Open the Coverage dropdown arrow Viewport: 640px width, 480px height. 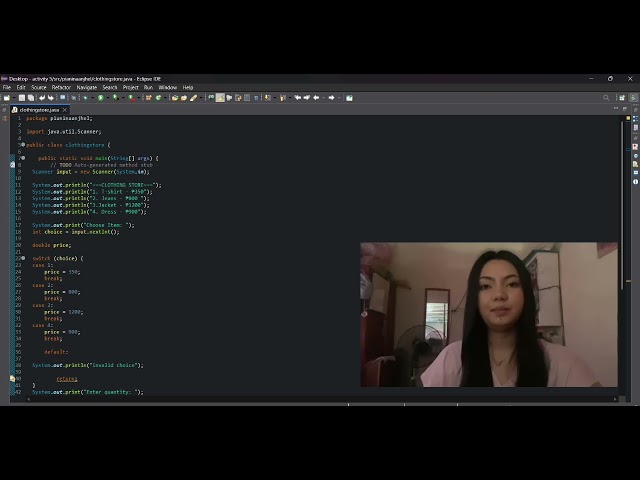point(122,98)
